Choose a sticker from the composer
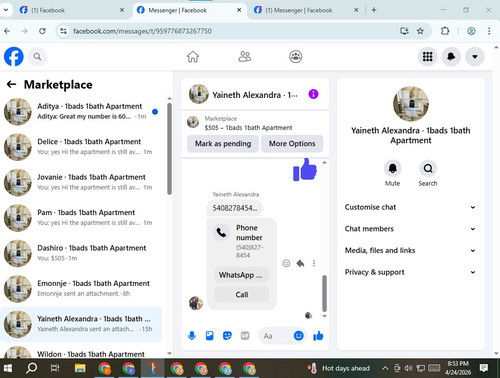500x378 pixels. pos(227,336)
